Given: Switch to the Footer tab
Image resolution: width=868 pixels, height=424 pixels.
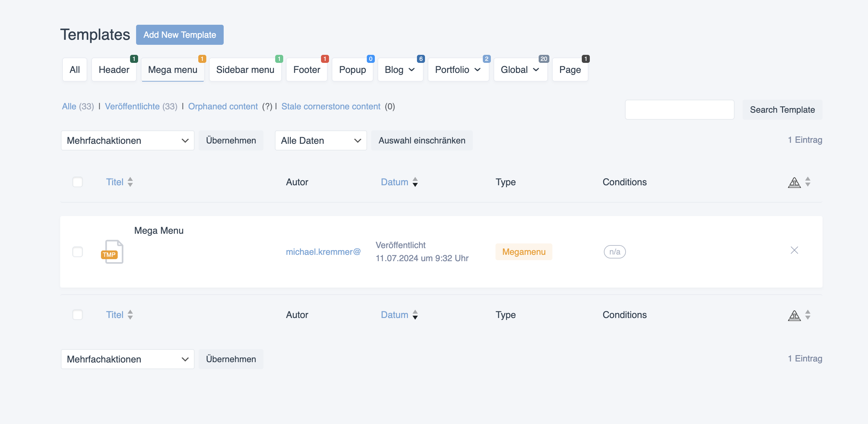Looking at the screenshot, I should click(x=306, y=70).
